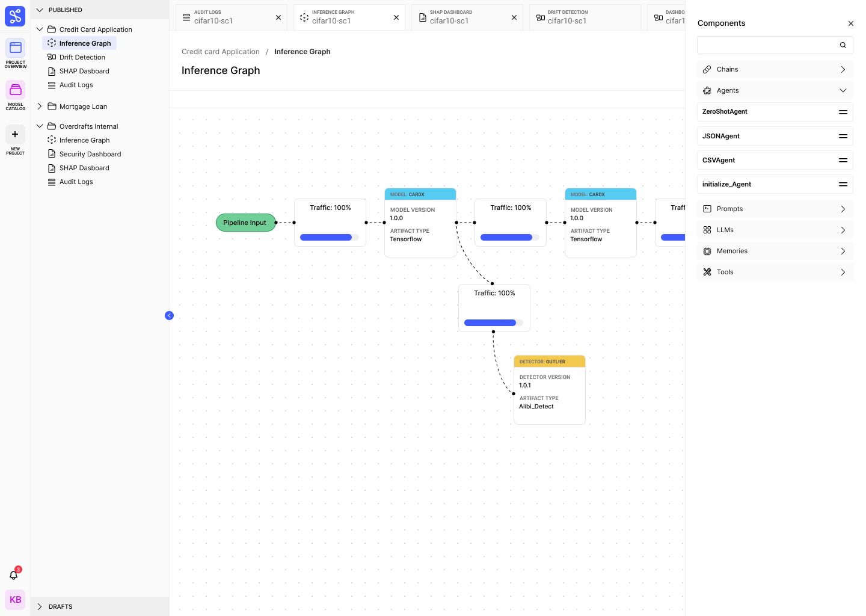Close the SHAP Dashboard cifar10-sc1 tab
This screenshot has height=616, width=866.
coord(514,17)
